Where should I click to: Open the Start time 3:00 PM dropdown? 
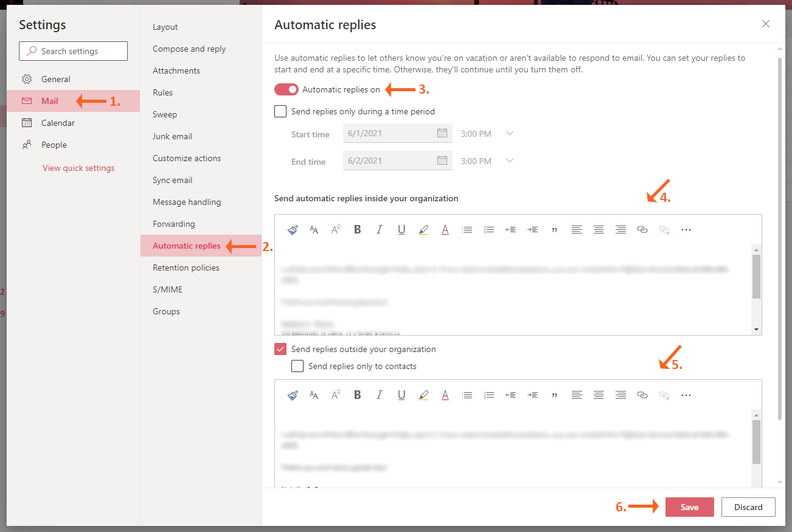pyautogui.click(x=510, y=133)
